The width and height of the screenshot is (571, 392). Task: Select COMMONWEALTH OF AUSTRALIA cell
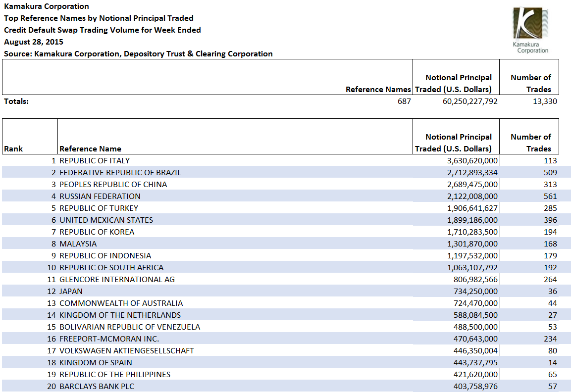(x=121, y=303)
